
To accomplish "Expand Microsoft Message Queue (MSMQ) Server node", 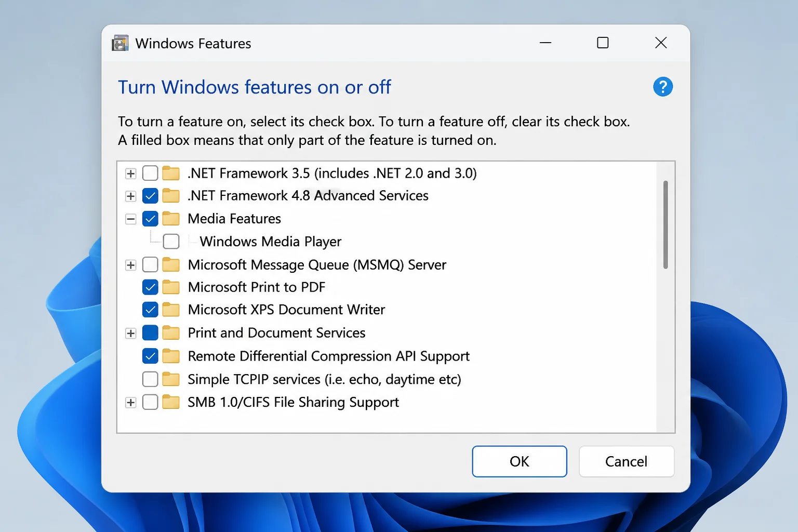I will [x=131, y=265].
